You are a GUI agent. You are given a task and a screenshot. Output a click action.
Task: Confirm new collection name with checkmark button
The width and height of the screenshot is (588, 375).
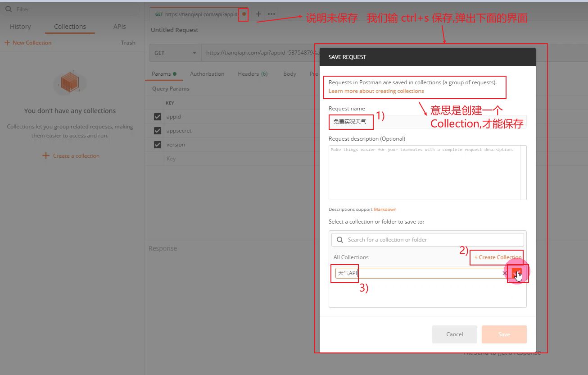click(516, 273)
